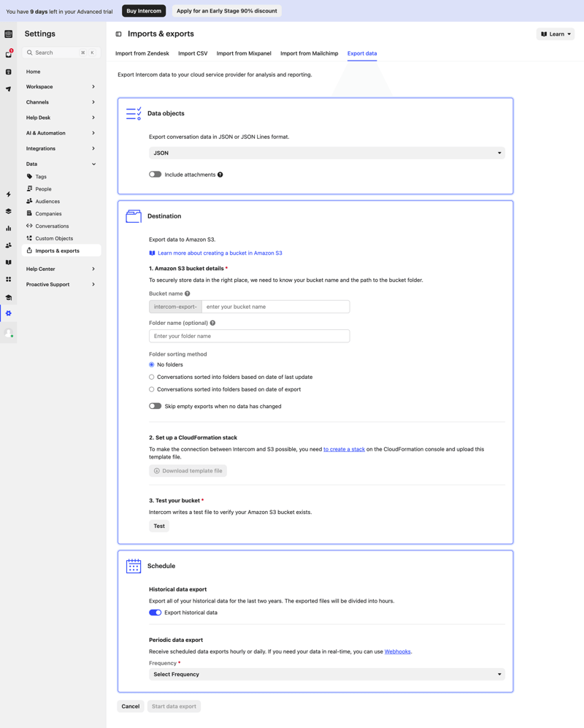
Task: Click the apps grid icon in sidebar
Action: (9, 279)
